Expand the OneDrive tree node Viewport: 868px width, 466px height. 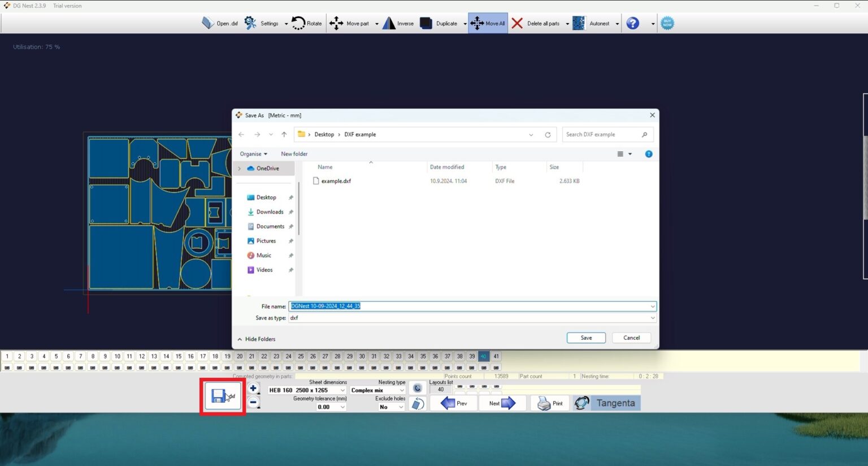click(x=240, y=169)
